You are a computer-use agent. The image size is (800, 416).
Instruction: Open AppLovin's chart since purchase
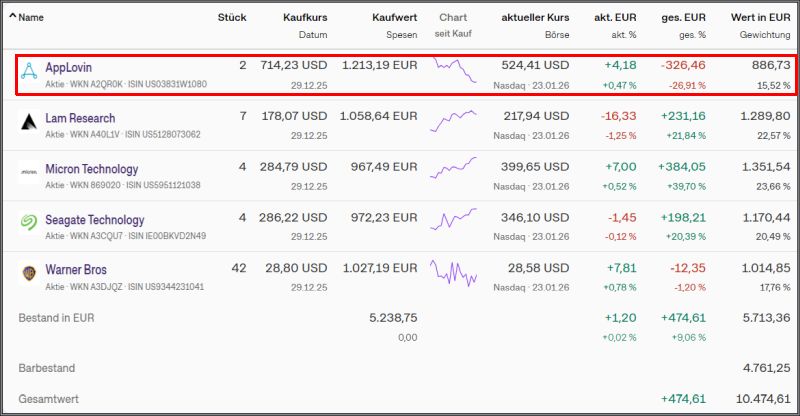coord(454,70)
